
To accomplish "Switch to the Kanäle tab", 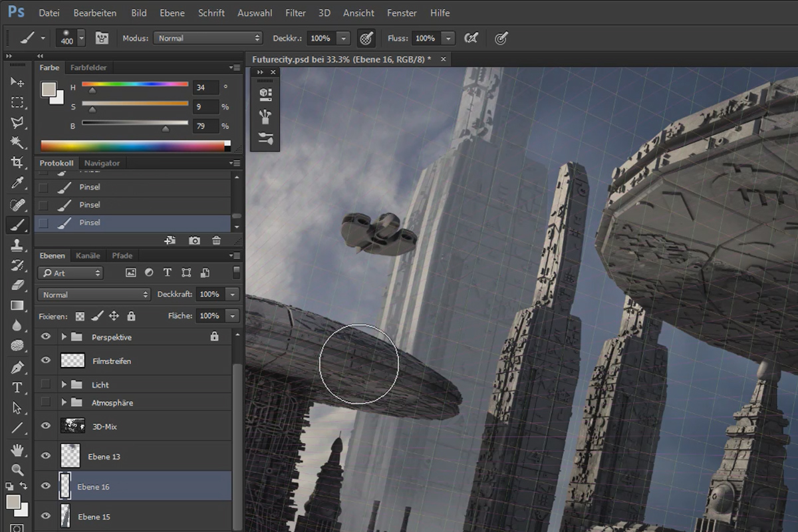I will (88, 255).
